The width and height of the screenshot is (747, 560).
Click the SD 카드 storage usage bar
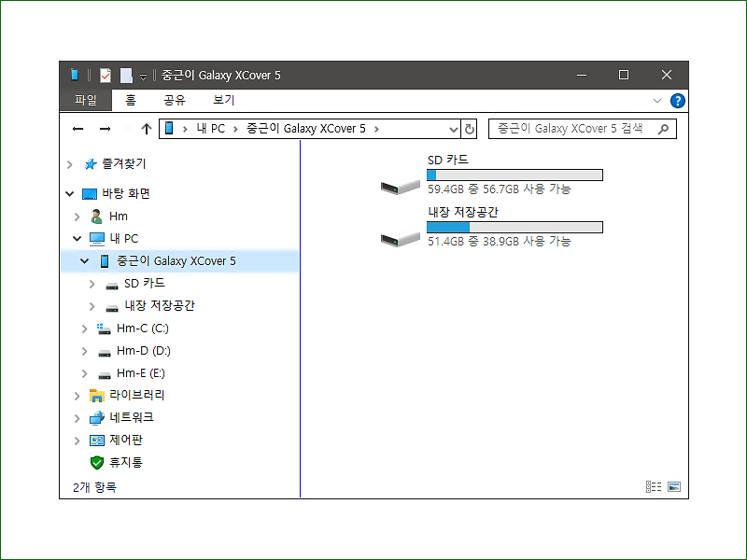514,175
